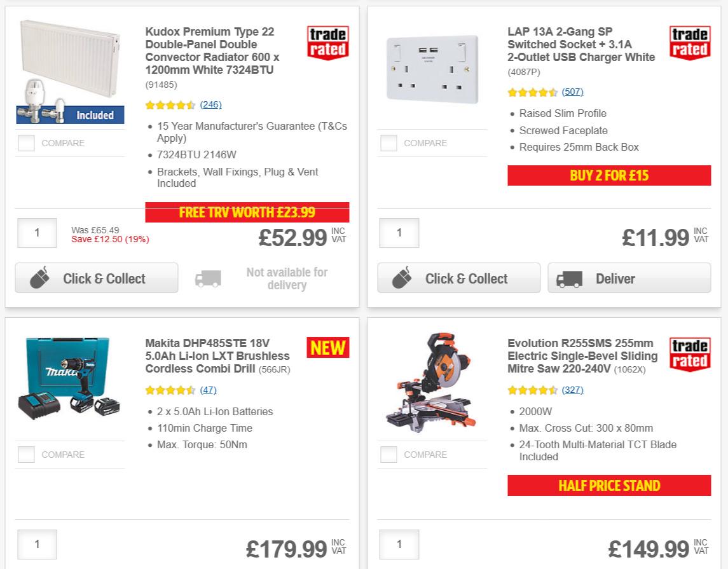Click the drill case product thumbnail

click(70, 378)
